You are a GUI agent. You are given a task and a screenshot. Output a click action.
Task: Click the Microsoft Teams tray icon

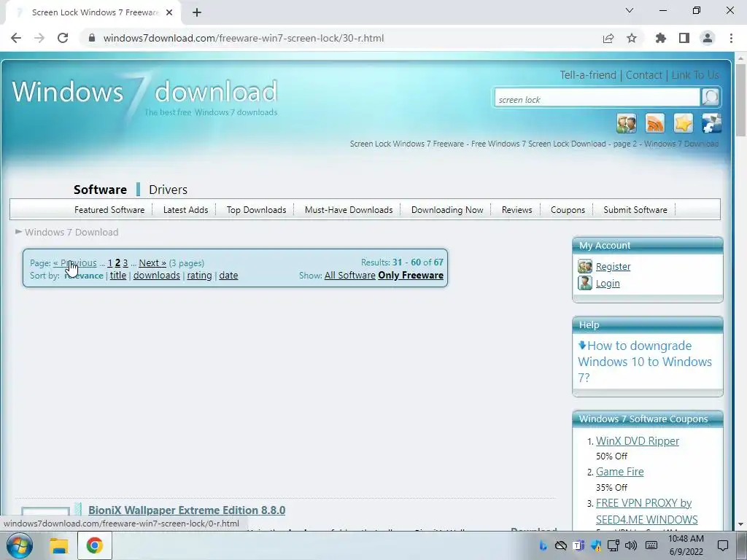click(x=578, y=545)
